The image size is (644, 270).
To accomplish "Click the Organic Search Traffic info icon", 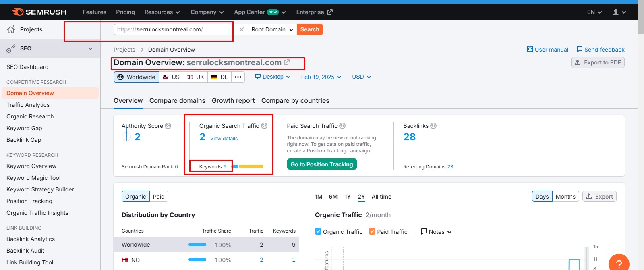I will point(264,126).
